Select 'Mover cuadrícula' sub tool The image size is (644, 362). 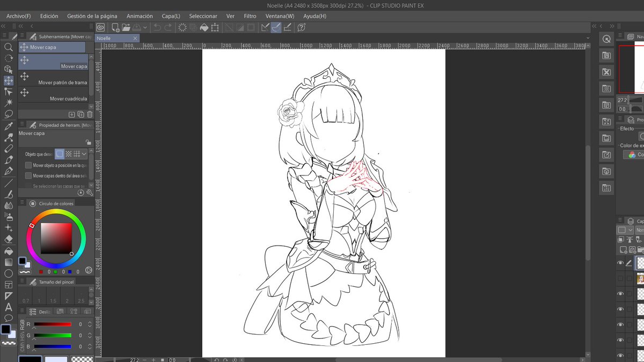point(53,94)
